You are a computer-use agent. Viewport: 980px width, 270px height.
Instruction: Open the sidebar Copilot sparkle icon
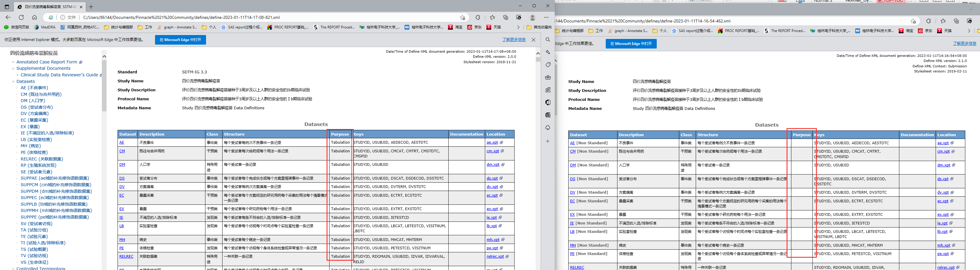pyautogui.click(x=548, y=52)
